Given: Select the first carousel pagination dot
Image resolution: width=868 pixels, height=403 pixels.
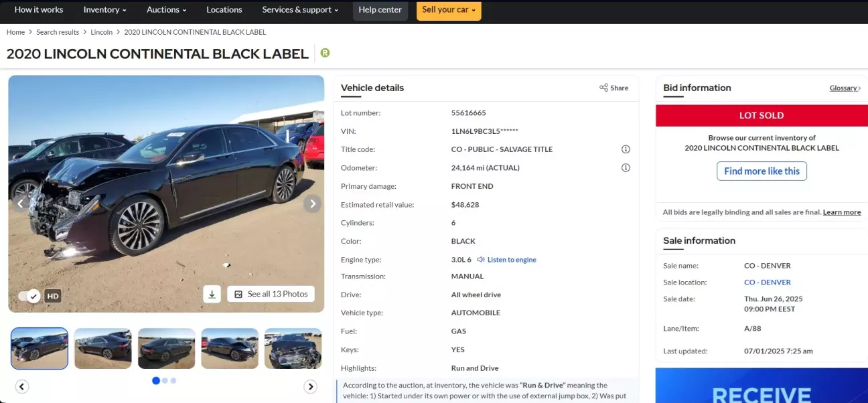Looking at the screenshot, I should coord(156,380).
